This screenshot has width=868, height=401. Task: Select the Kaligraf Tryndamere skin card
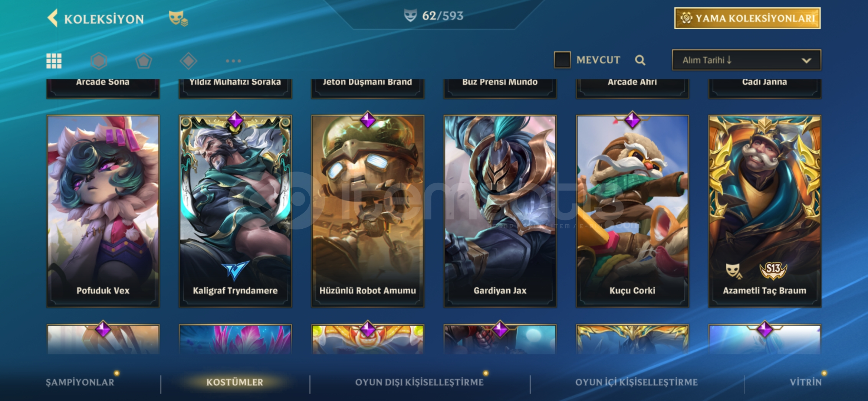coord(236,211)
